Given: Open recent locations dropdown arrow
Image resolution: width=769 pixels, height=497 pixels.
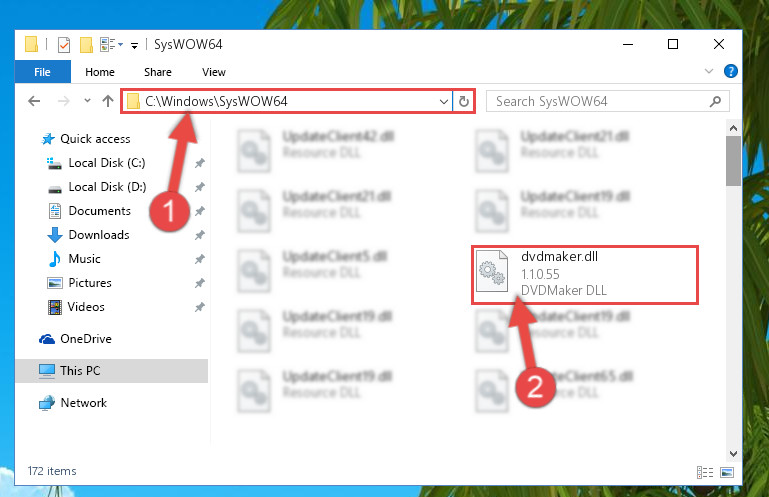Looking at the screenshot, I should coord(87,101).
